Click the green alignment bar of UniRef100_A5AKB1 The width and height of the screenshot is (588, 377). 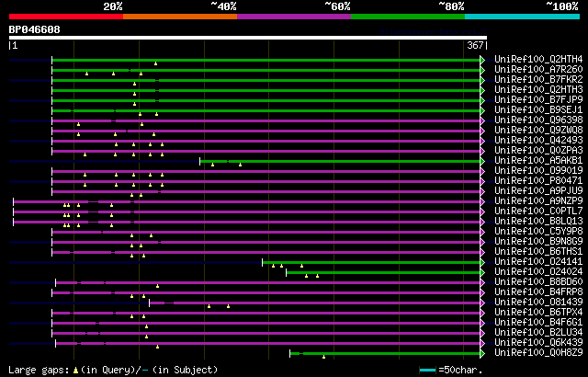click(340, 161)
